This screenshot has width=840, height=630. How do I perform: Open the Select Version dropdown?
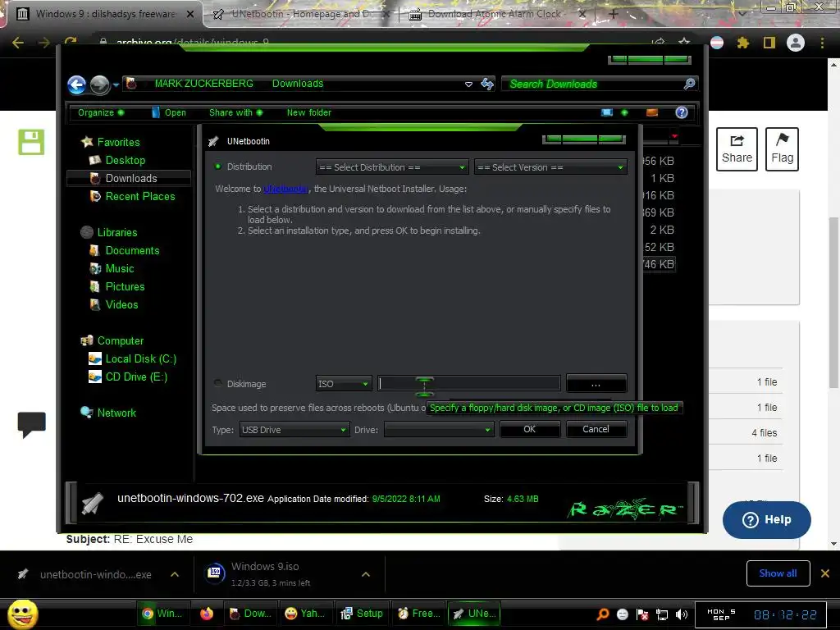pos(550,167)
